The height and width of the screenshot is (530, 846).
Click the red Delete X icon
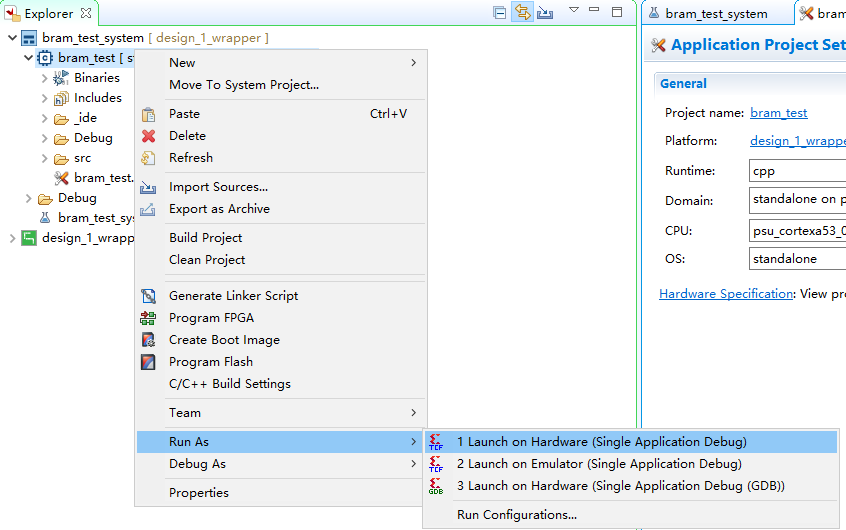(x=148, y=136)
